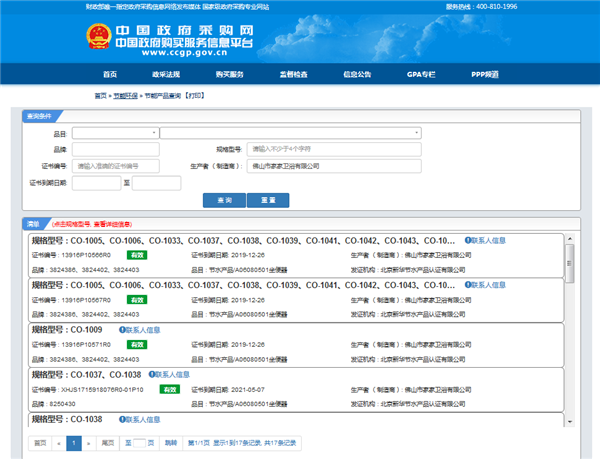Viewport: 600px width, 459px height.
Task: Go to 尾页 last page in pagination
Action: (x=108, y=443)
